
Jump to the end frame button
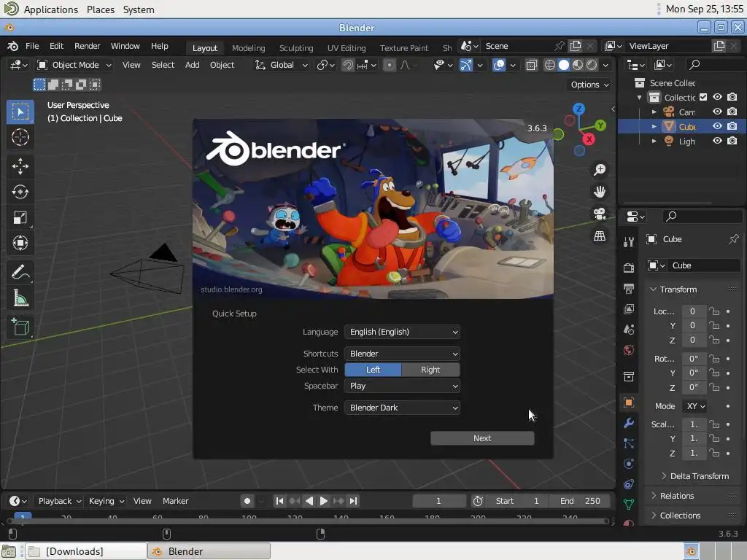pyautogui.click(x=353, y=501)
